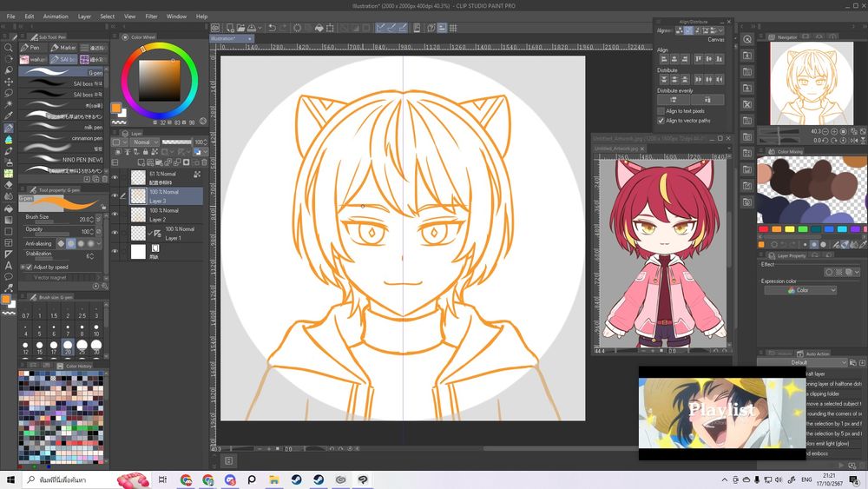Select the Fill bucket tool
This screenshot has height=489, width=868.
point(8,208)
